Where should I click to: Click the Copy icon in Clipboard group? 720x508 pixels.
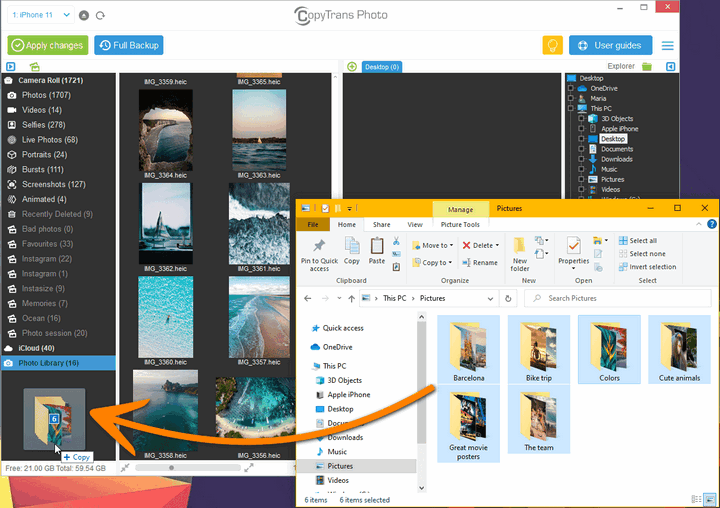pyautogui.click(x=352, y=251)
